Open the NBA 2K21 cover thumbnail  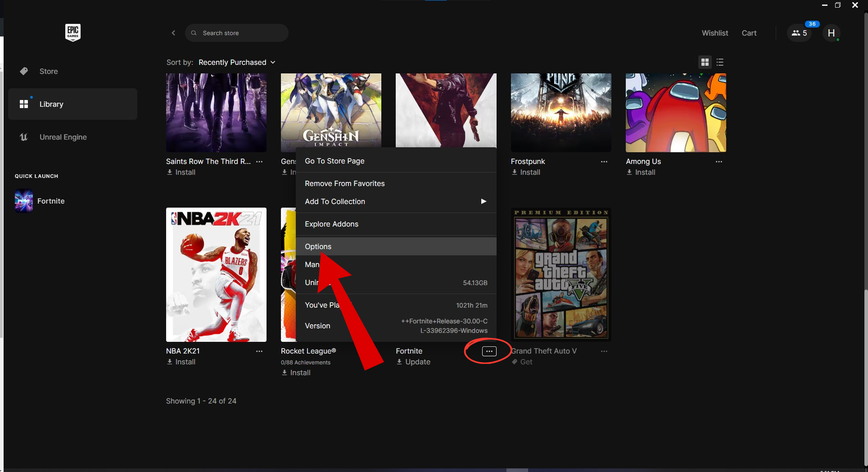(x=216, y=275)
